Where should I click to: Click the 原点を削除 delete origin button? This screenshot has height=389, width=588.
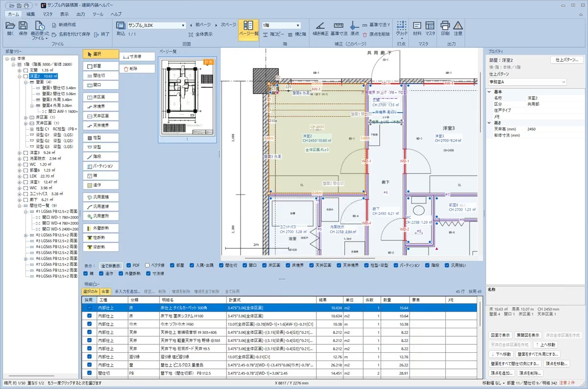376,34
